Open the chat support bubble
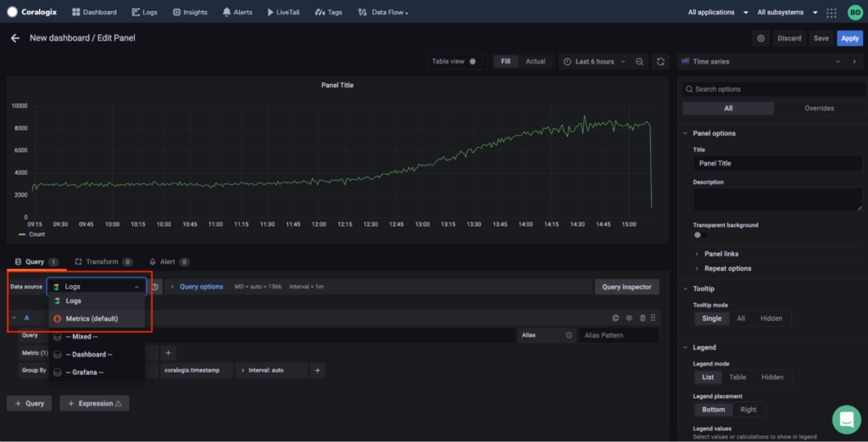 pyautogui.click(x=847, y=419)
